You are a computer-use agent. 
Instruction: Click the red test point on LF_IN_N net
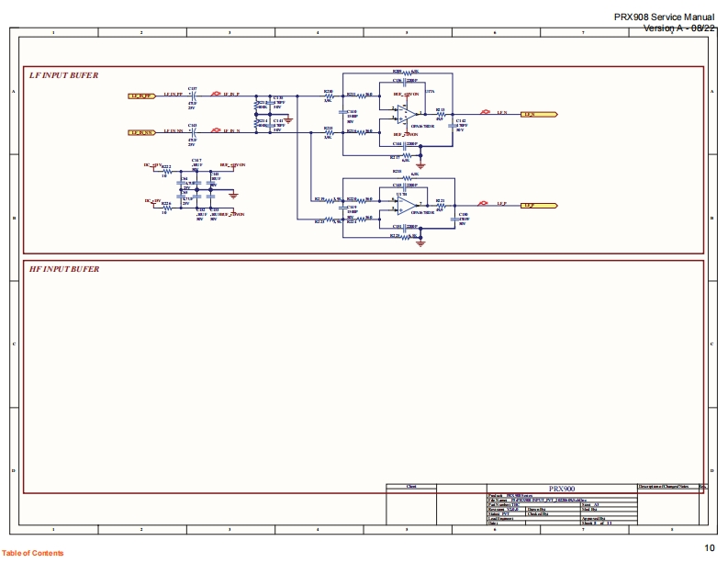[x=215, y=131]
